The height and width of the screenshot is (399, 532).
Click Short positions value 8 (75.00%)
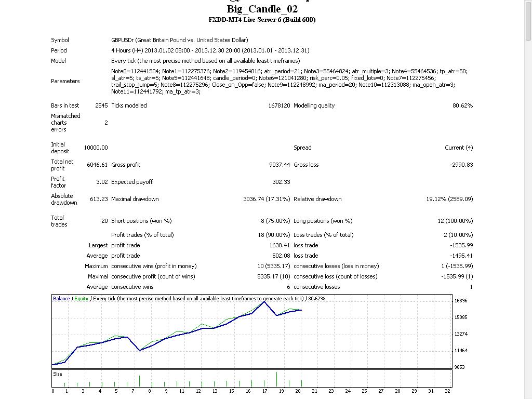(275, 221)
